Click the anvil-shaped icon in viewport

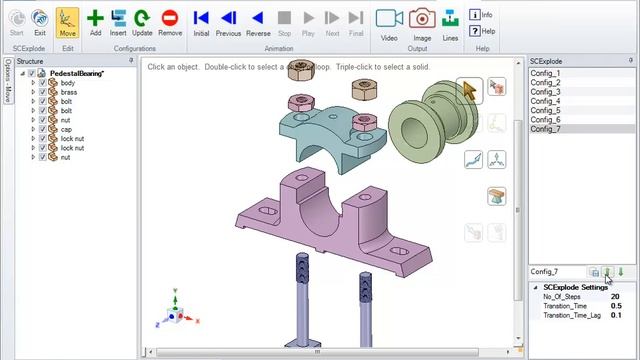click(497, 196)
